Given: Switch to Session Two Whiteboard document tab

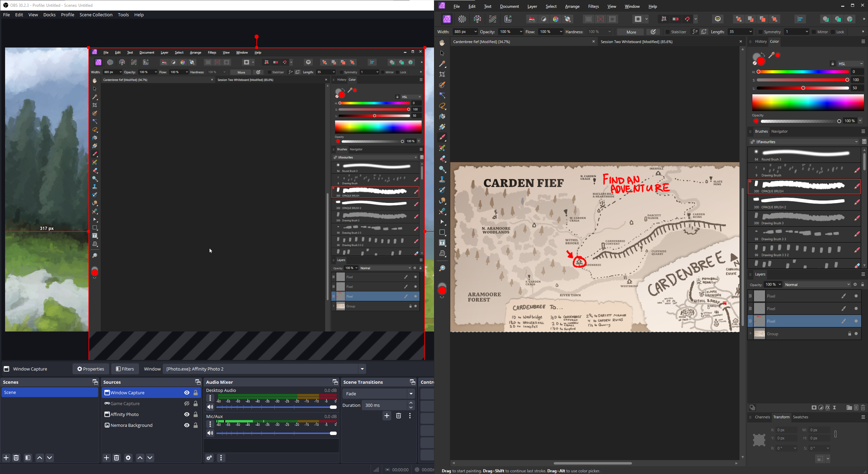Looking at the screenshot, I should pos(636,42).
